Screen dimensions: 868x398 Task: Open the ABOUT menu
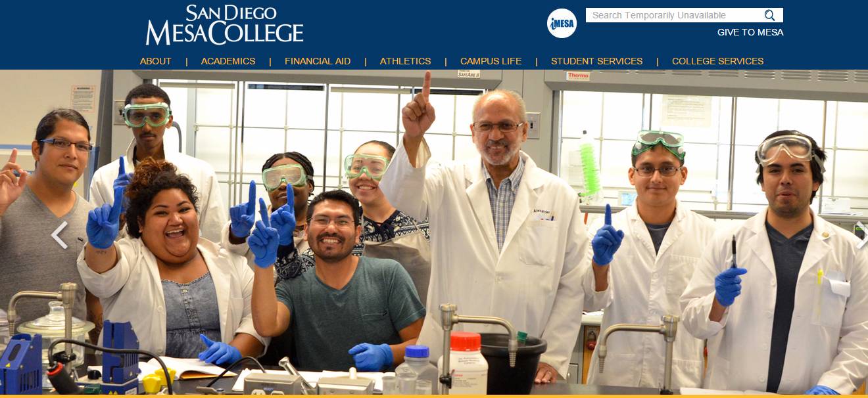click(x=156, y=61)
